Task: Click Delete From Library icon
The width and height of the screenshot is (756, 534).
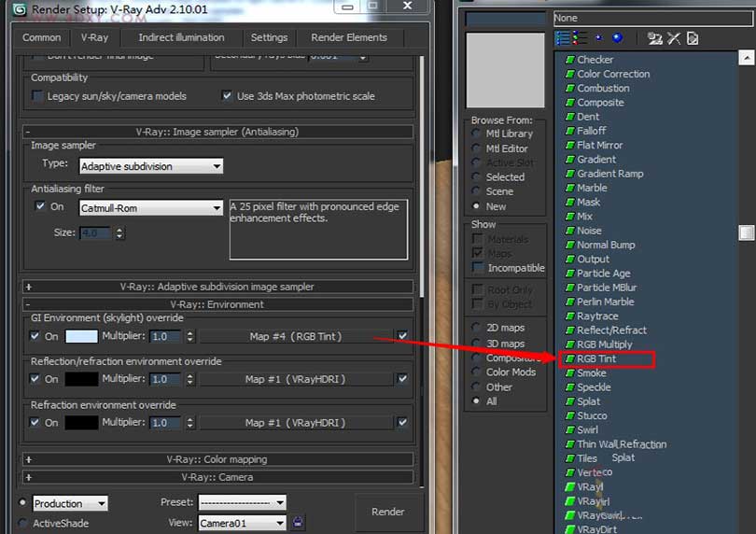Action: (674, 38)
